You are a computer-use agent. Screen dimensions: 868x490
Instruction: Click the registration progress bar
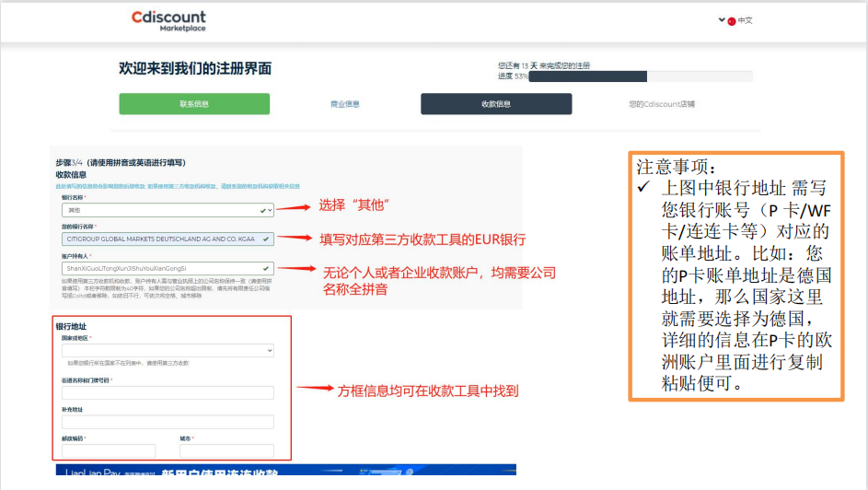[640, 76]
